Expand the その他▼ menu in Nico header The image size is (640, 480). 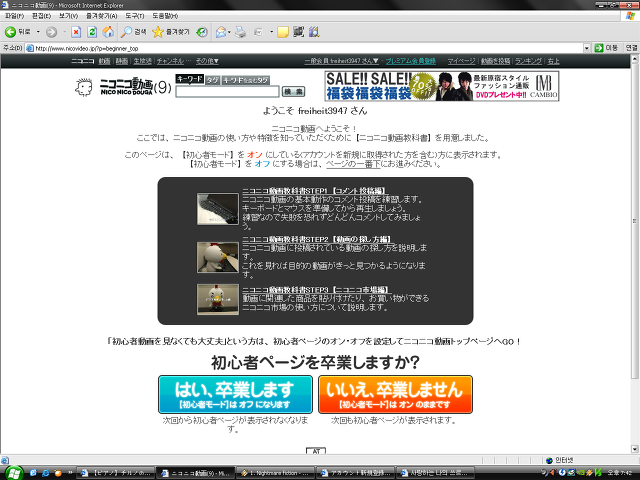pyautogui.click(x=207, y=61)
